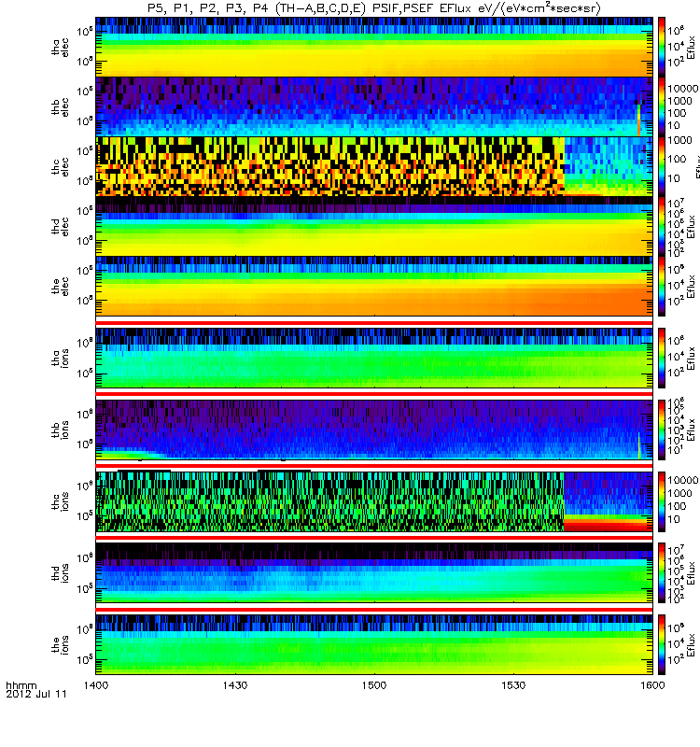
Task: Click the Eflux label beside thb ions color bar
Action: (692, 430)
